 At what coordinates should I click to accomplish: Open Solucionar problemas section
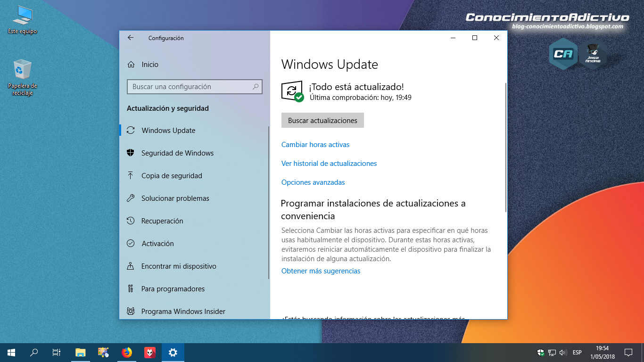click(x=194, y=198)
